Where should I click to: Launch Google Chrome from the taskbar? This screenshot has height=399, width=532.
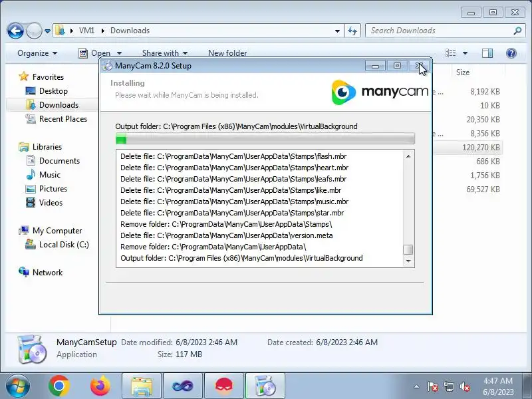point(59,386)
